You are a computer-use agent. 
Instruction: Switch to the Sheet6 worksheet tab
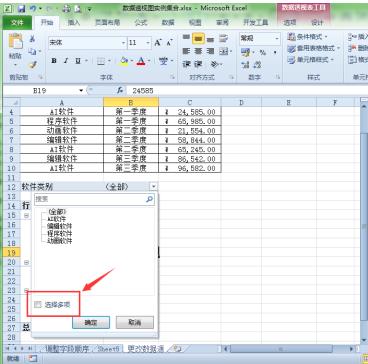click(x=108, y=349)
